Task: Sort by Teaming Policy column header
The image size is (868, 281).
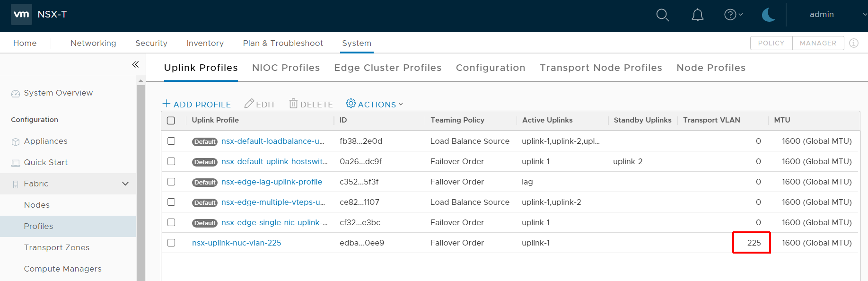Action: pos(457,120)
